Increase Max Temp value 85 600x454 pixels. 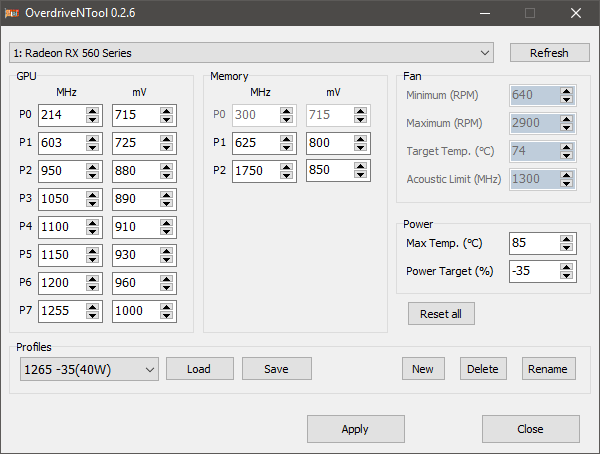(566, 239)
